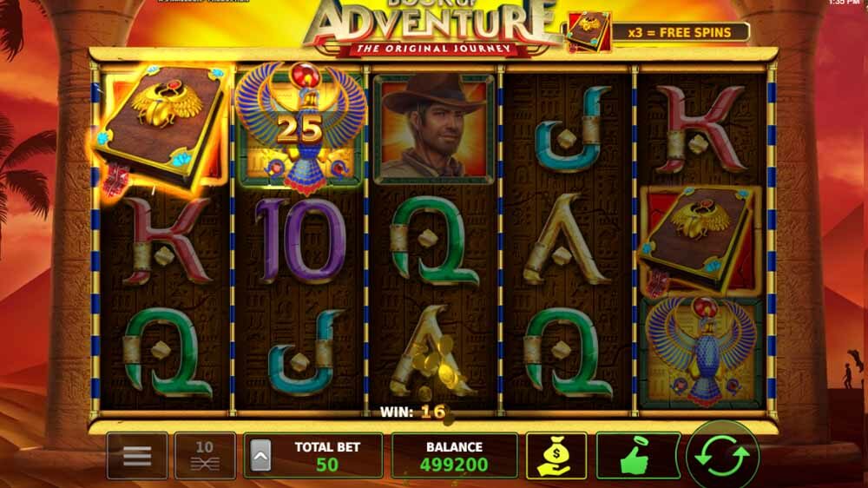The width and height of the screenshot is (868, 488).
Task: Open the hamburger menu button
Action: click(x=137, y=455)
